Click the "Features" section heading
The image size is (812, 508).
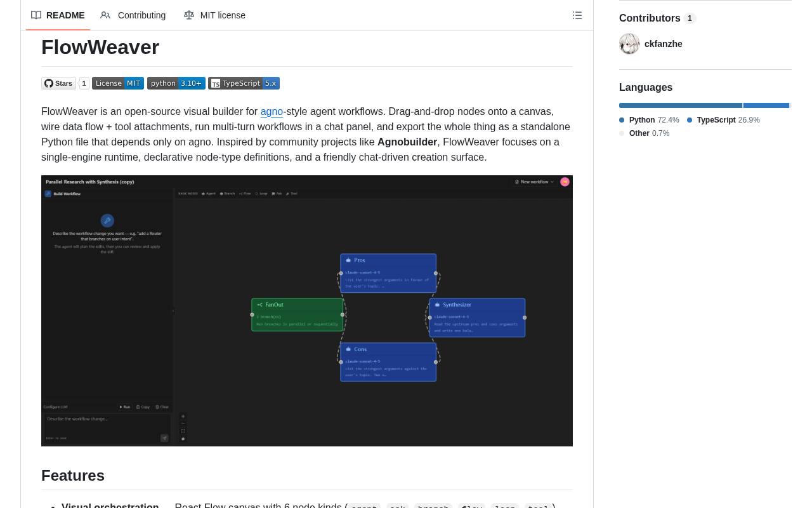pos(73,476)
